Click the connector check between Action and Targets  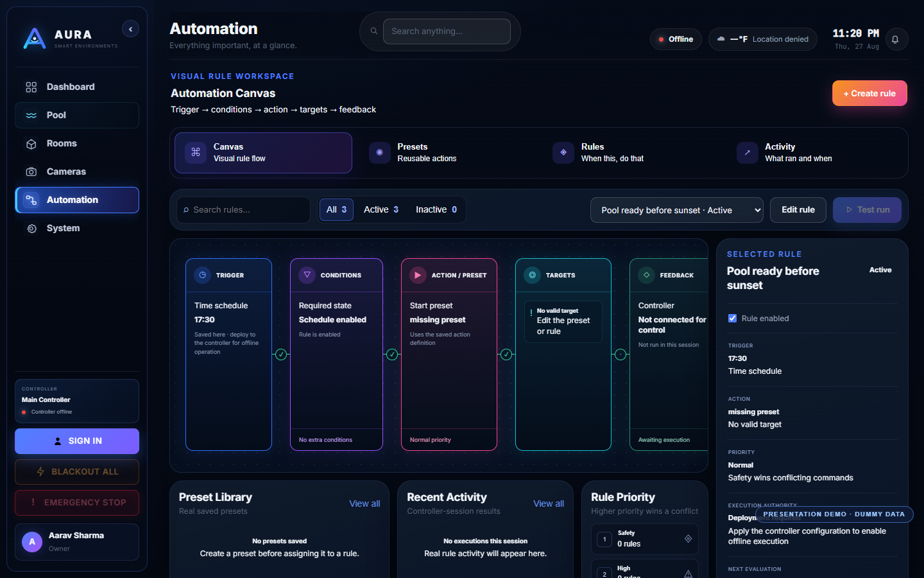pos(506,355)
